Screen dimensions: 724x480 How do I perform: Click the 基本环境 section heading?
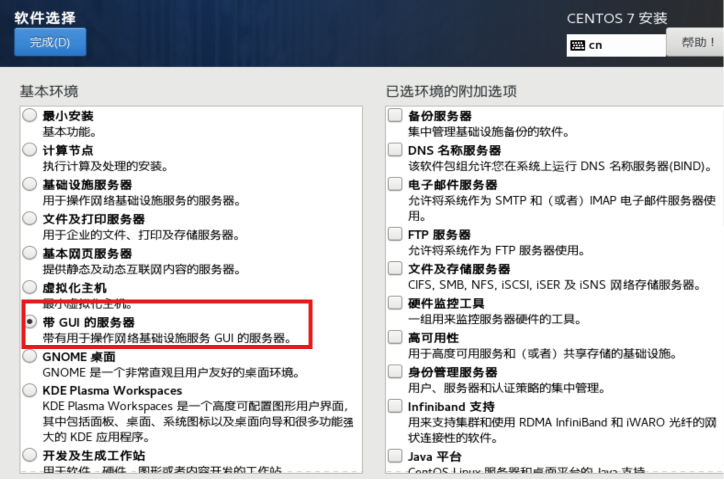pyautogui.click(x=49, y=91)
